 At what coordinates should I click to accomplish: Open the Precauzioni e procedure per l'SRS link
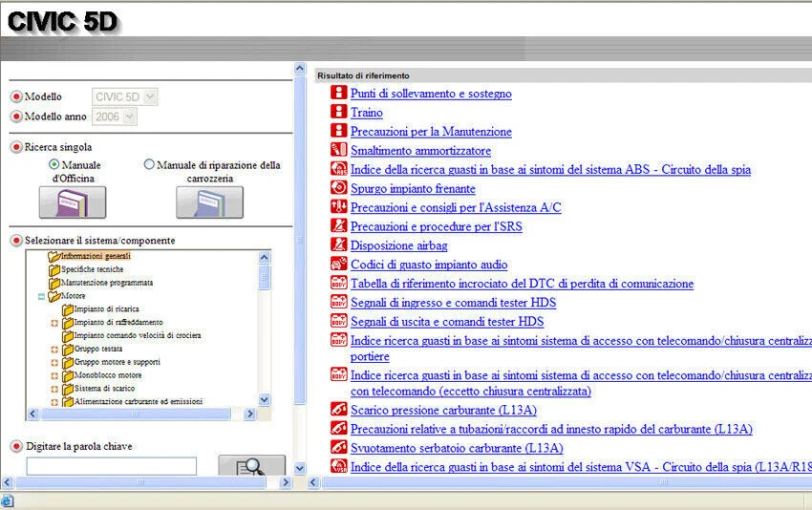436,226
